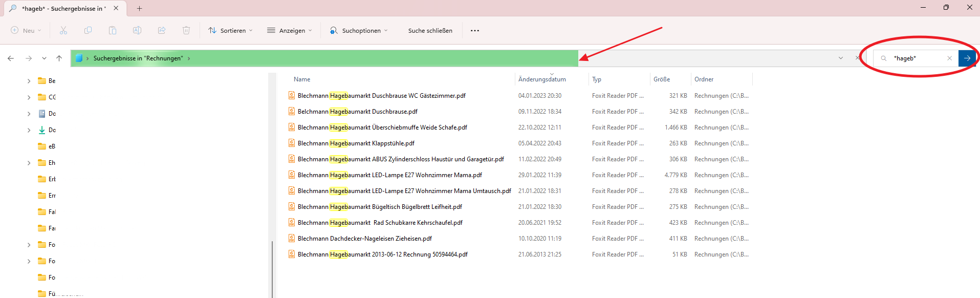Click the Copy icon in toolbar
This screenshot has height=298, width=980.
pos(88,31)
